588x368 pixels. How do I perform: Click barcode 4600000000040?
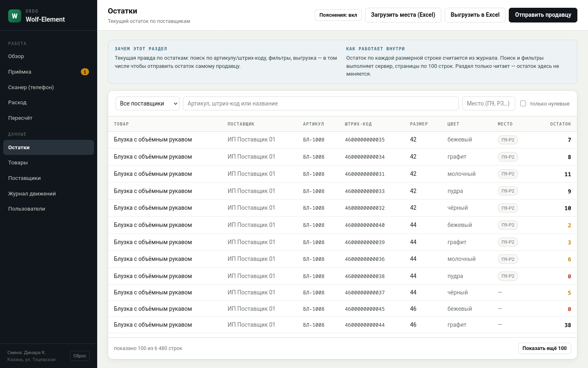point(365,225)
